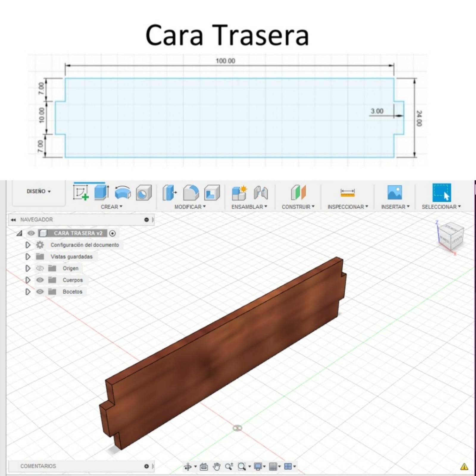Click the Measure ruler icon

[347, 193]
